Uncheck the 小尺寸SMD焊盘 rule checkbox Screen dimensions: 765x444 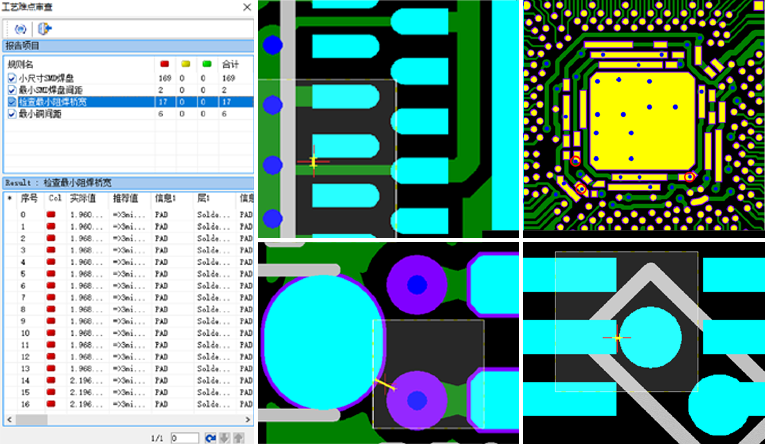pyautogui.click(x=11, y=77)
